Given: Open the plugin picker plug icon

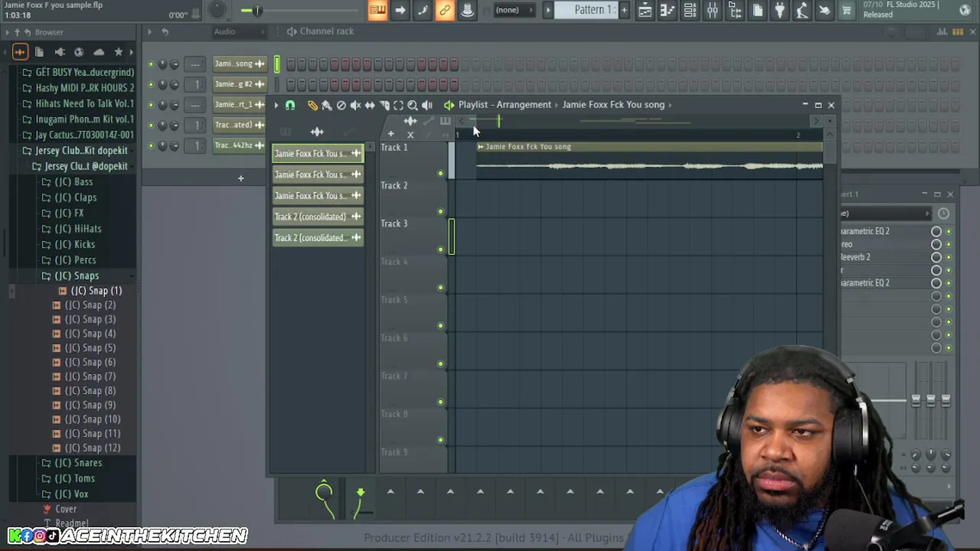Looking at the screenshot, I should [779, 10].
